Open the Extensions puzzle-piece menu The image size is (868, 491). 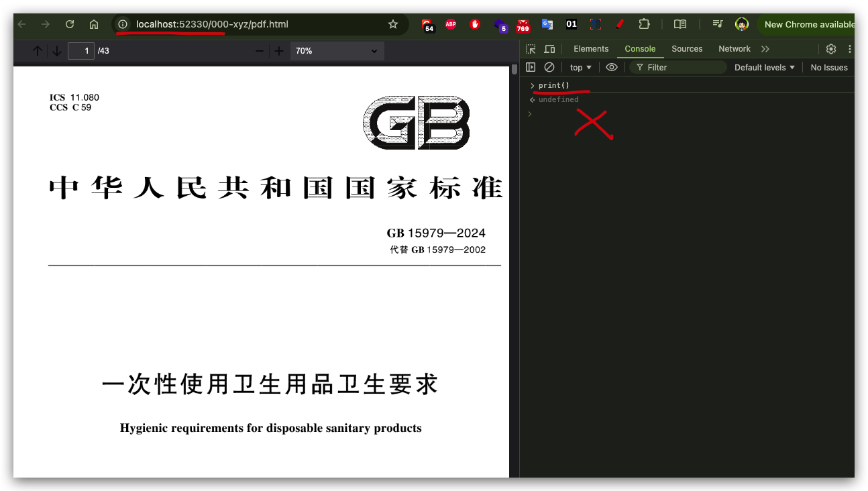coord(644,24)
